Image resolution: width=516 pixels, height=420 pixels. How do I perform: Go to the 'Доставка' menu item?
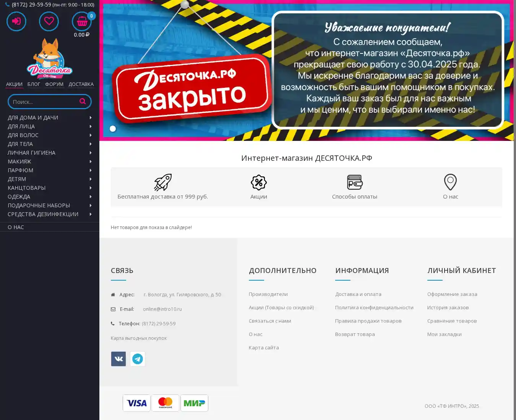tap(81, 84)
